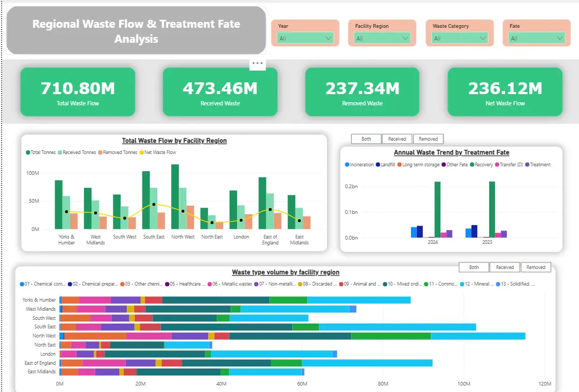Click the Transfer (D) legend item
This screenshot has width=579, height=392.
(x=509, y=165)
